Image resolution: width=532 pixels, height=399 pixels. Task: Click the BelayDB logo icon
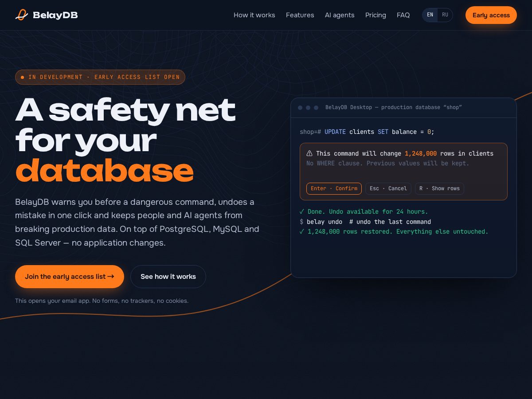click(x=22, y=15)
